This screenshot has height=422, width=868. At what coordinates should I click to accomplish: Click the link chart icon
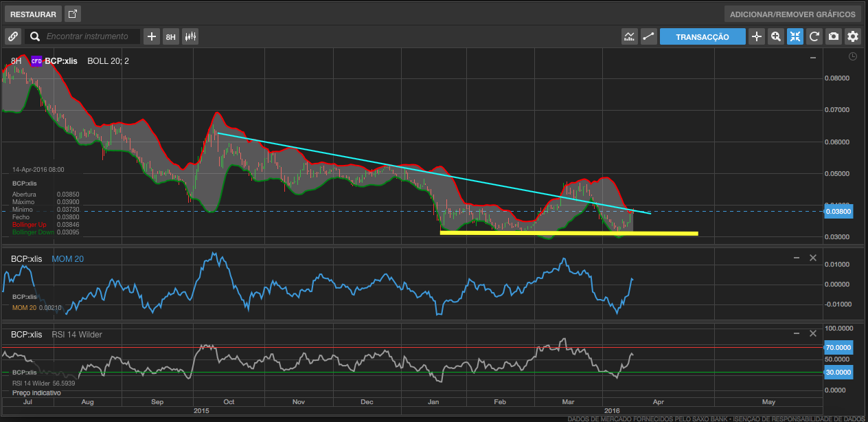[13, 36]
